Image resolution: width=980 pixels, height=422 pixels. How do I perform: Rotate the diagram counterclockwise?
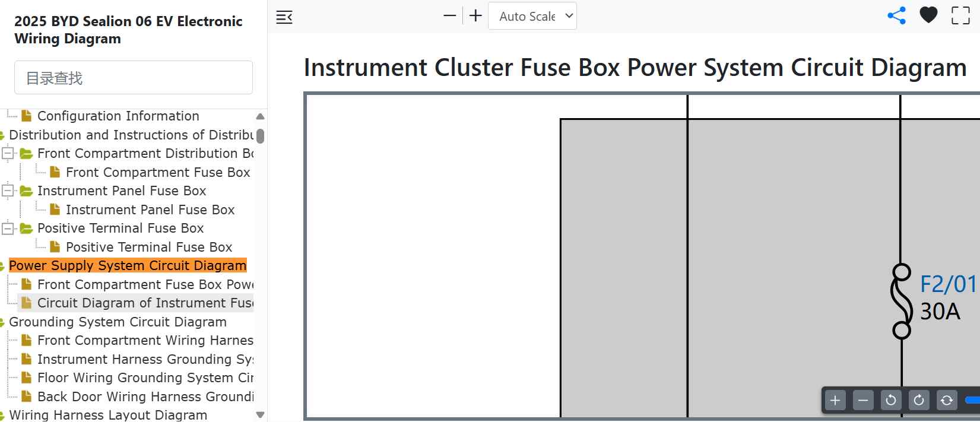pyautogui.click(x=891, y=400)
